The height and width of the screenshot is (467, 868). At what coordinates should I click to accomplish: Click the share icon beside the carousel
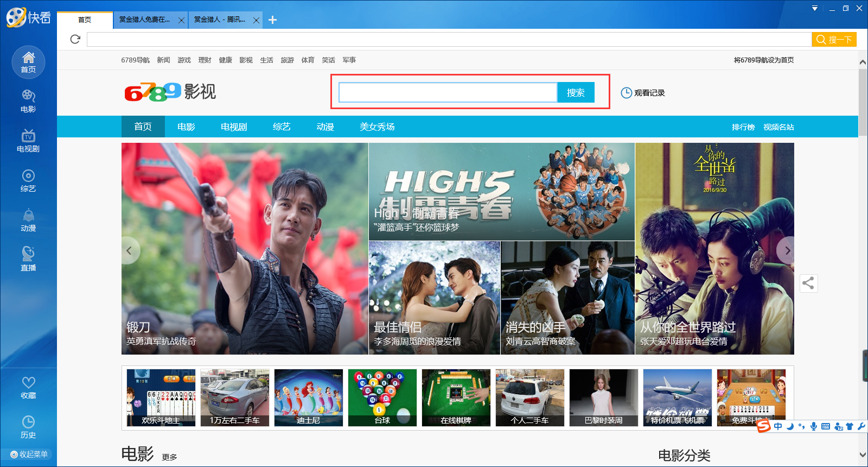click(x=808, y=283)
